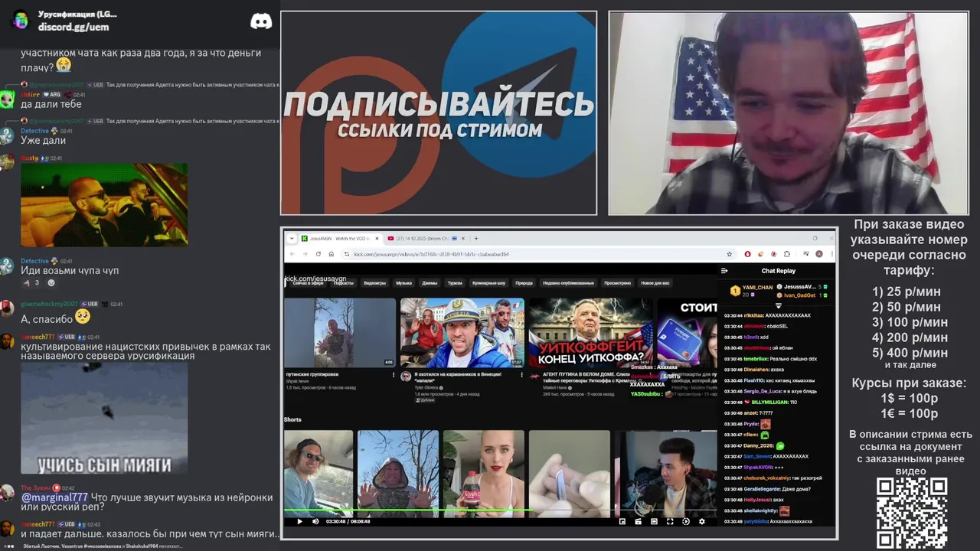Viewport: 980px width, 551px height.
Task: Switch to the 14 10 2025 Stream tab
Action: pos(425,238)
